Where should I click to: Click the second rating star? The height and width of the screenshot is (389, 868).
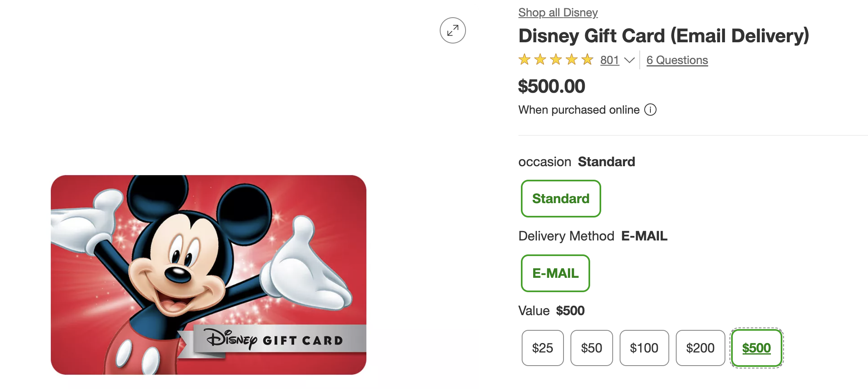tap(540, 60)
